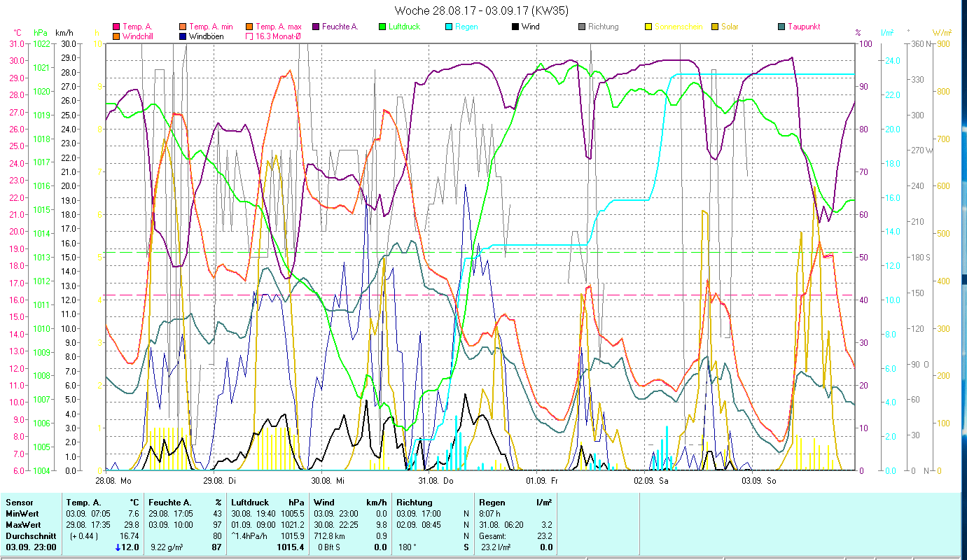967x560 pixels.
Task: Click the '02.09. Sa' date label
Action: tap(651, 481)
